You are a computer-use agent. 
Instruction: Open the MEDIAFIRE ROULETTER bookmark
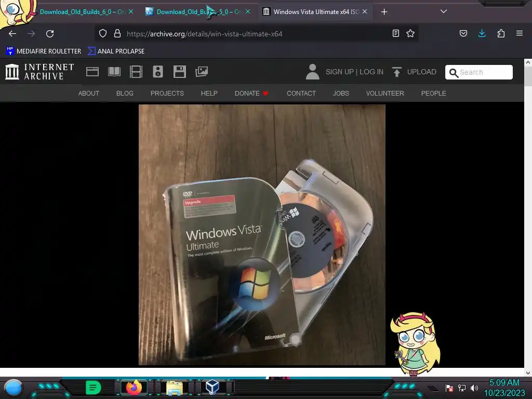coord(44,51)
